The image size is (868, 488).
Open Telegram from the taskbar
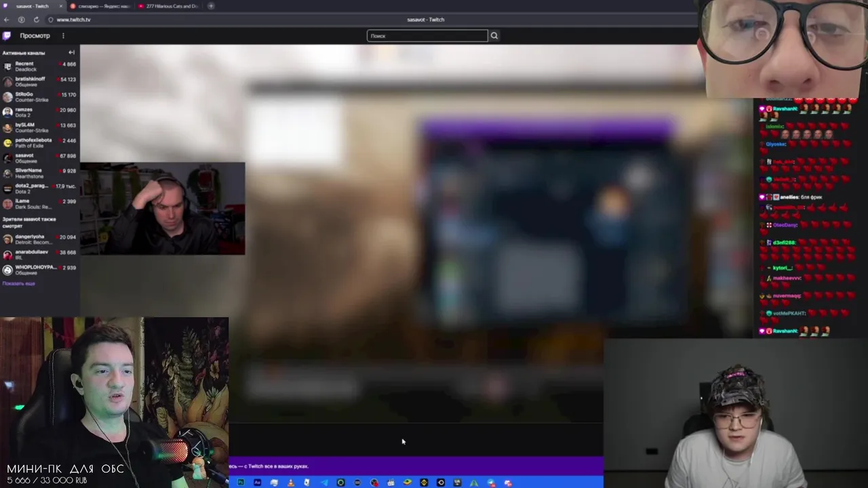click(324, 483)
